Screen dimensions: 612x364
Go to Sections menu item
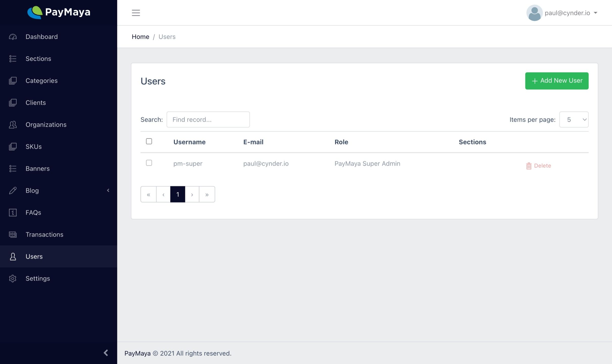[58, 59]
